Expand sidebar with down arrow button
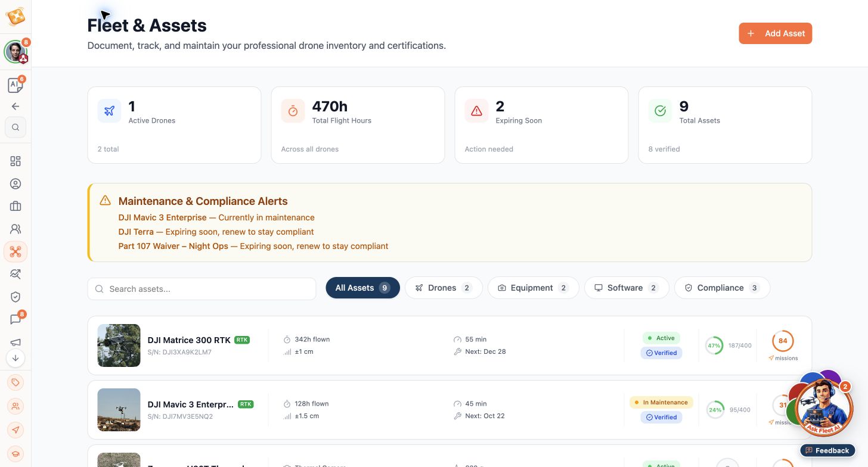Screen dimensions: 868x467 point(15,358)
